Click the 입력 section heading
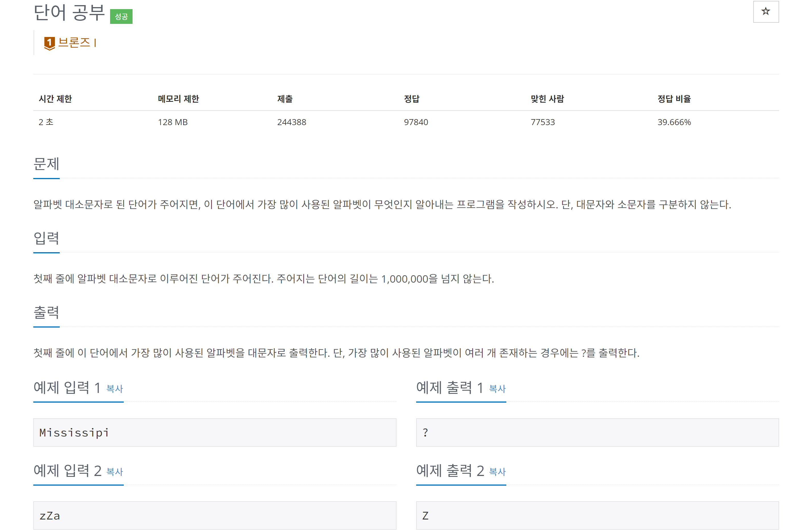The height and width of the screenshot is (532, 803). [x=46, y=238]
